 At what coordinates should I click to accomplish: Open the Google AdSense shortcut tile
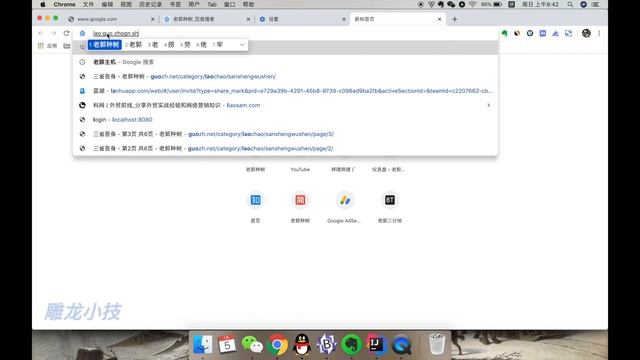tap(345, 200)
